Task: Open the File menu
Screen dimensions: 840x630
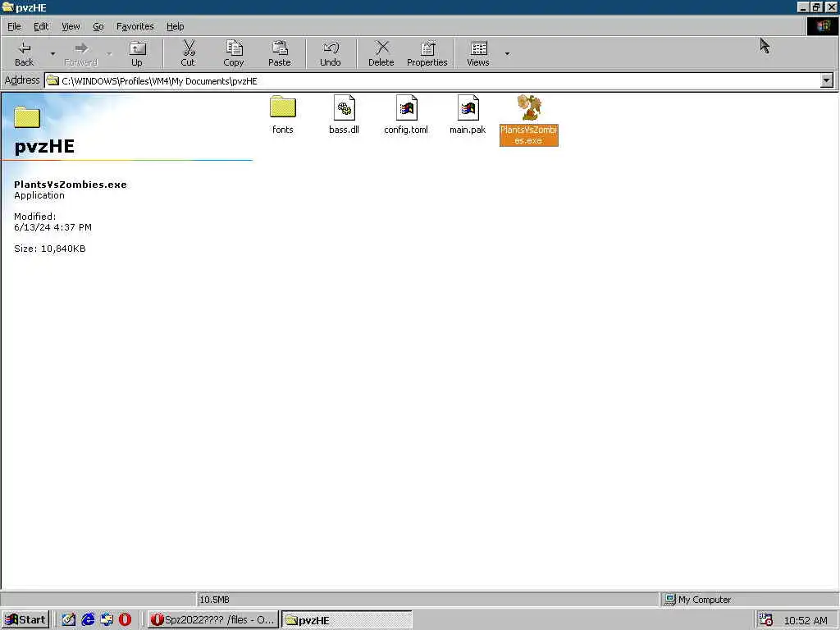Action: click(x=14, y=26)
